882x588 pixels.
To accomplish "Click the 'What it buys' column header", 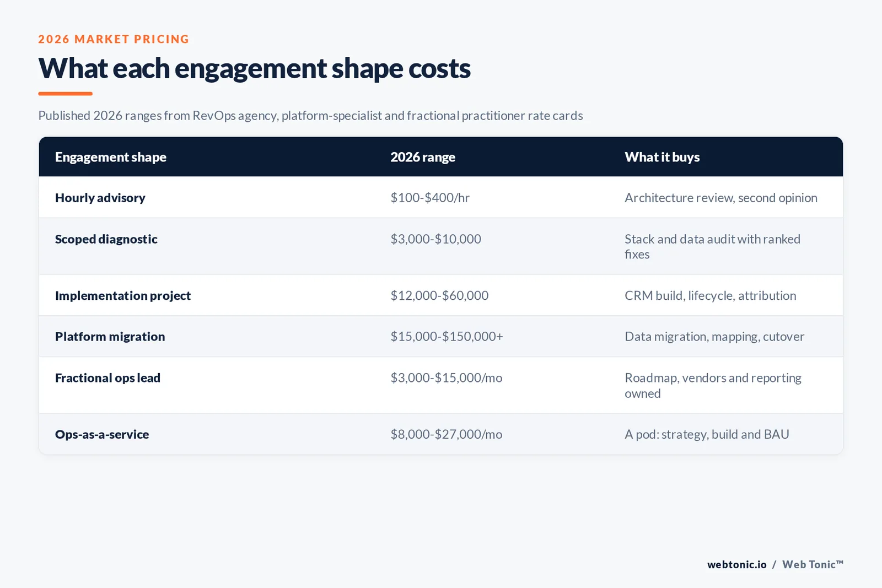I will pos(662,157).
